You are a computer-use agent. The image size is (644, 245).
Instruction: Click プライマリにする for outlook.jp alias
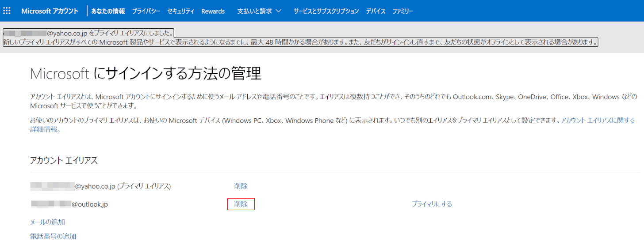432,204
